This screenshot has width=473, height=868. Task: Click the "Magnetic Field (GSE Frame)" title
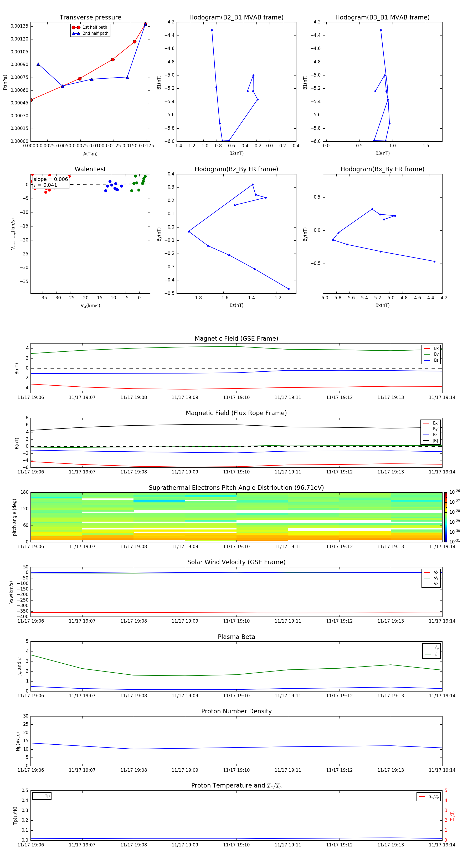(236, 339)
